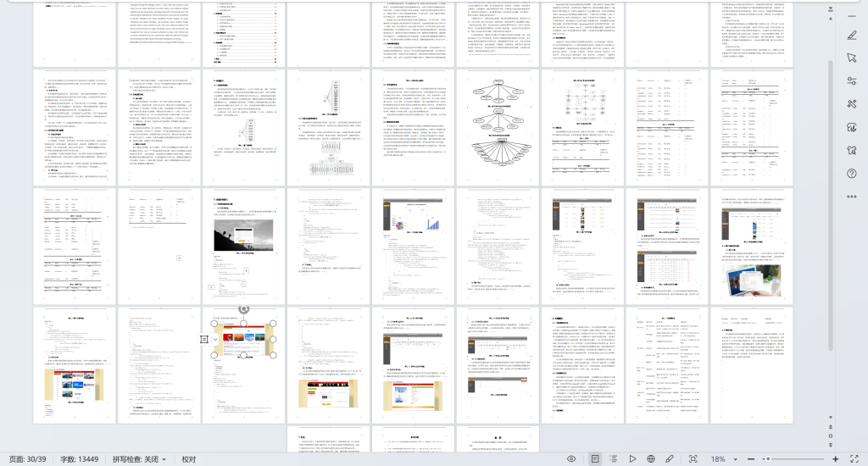
Task: Click the right-middle resize handle of selected image
Action: click(273, 339)
